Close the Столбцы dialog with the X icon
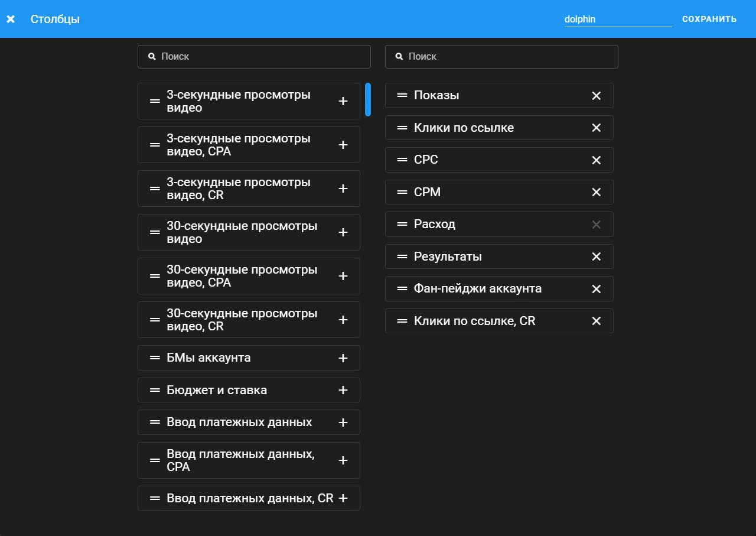 pos(11,19)
